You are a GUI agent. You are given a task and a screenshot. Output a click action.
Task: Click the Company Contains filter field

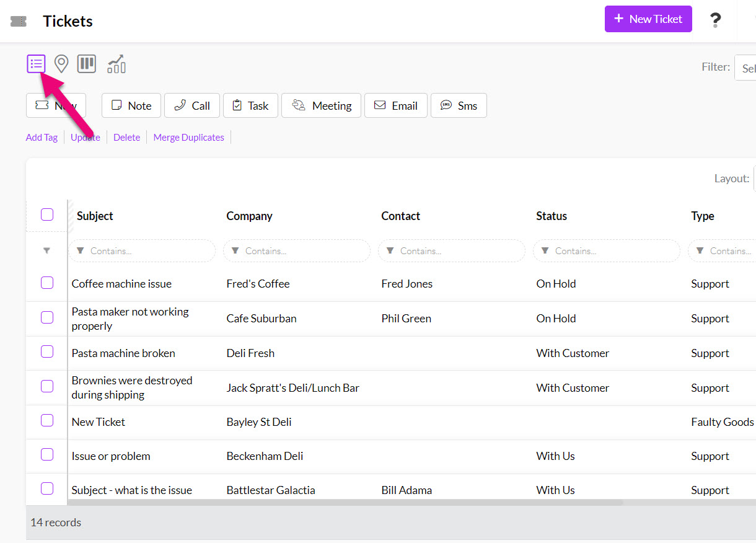(x=297, y=251)
